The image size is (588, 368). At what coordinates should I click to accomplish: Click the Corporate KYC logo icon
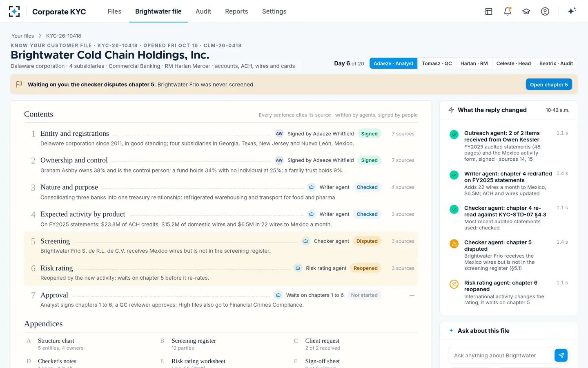point(14,11)
